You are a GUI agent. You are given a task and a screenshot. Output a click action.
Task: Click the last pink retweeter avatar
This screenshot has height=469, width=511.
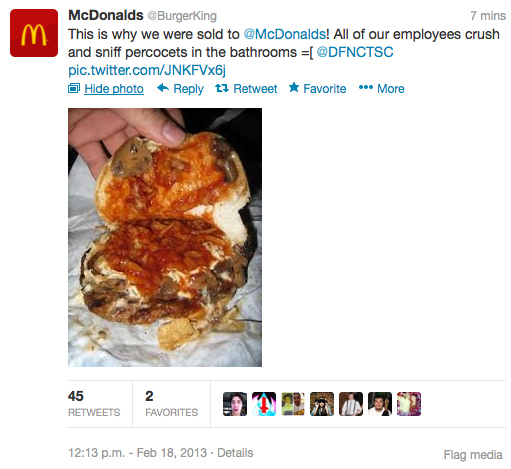tap(409, 404)
